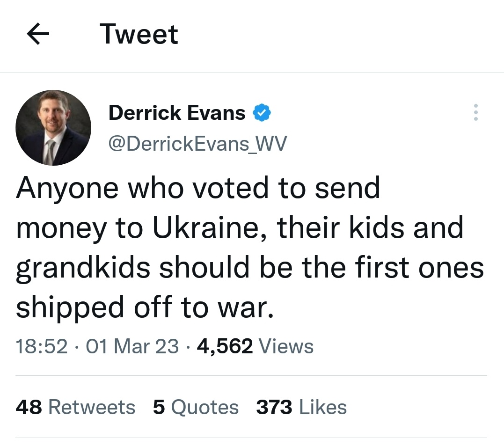Open Derrick Evans' profile picture

pos(53,128)
